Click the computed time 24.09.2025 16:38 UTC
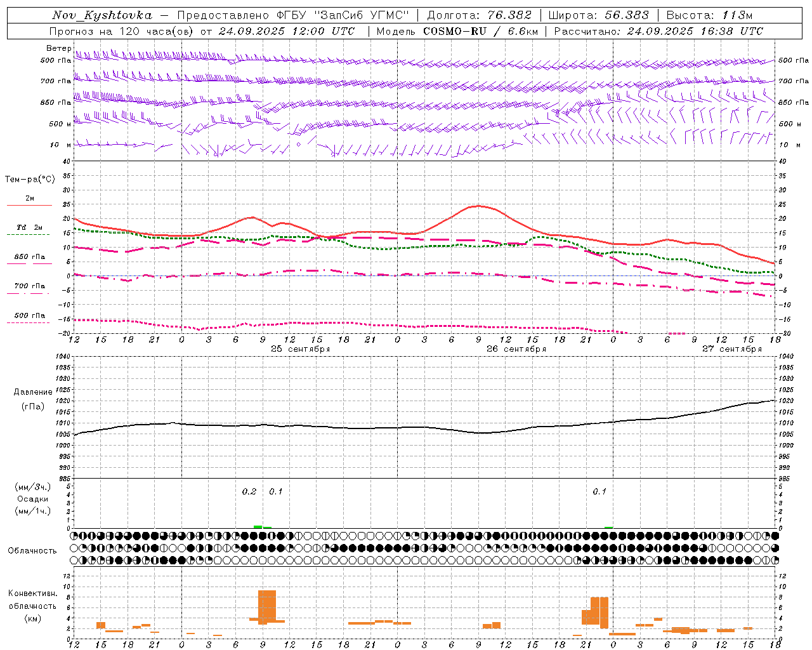This screenshot has height=650, width=812. 695,31
